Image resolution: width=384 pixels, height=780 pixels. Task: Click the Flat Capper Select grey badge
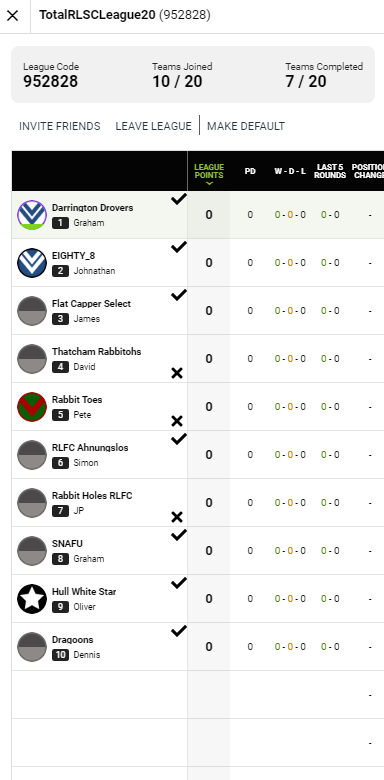click(x=32, y=311)
